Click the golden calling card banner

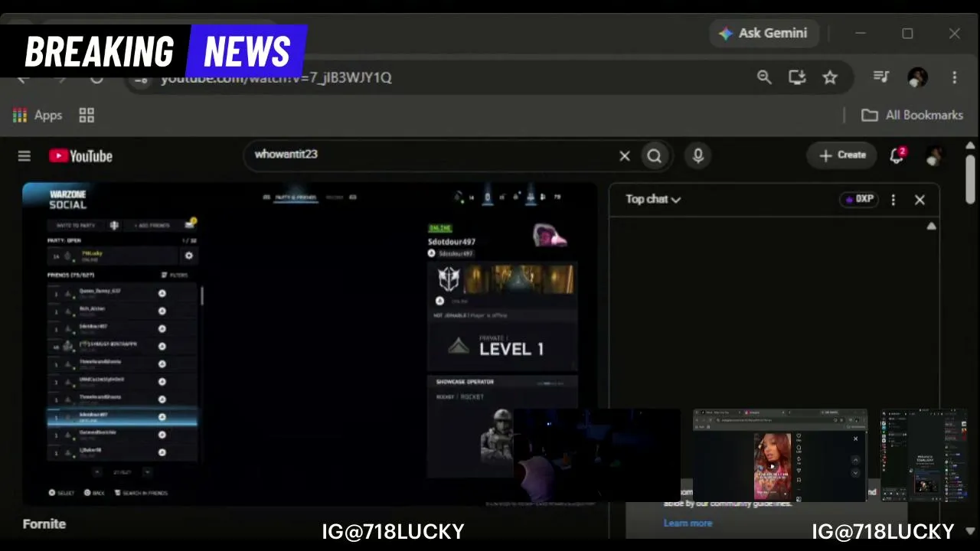(x=518, y=279)
